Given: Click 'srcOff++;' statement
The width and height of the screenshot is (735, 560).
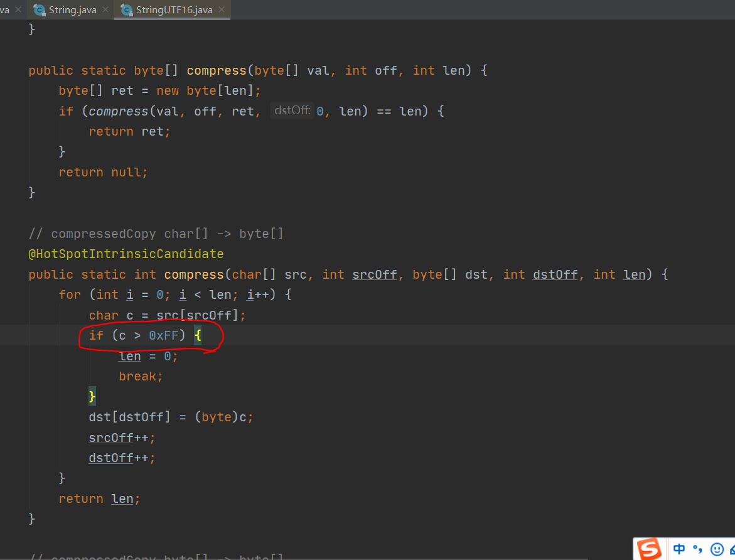Looking at the screenshot, I should [x=122, y=438].
